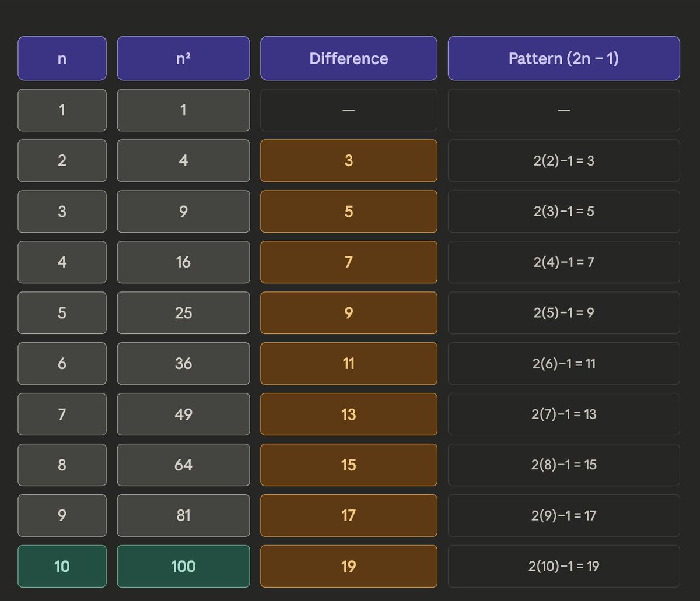The width and height of the screenshot is (700, 601).
Task: Click orange Difference cell showing 15
Action: click(x=349, y=465)
